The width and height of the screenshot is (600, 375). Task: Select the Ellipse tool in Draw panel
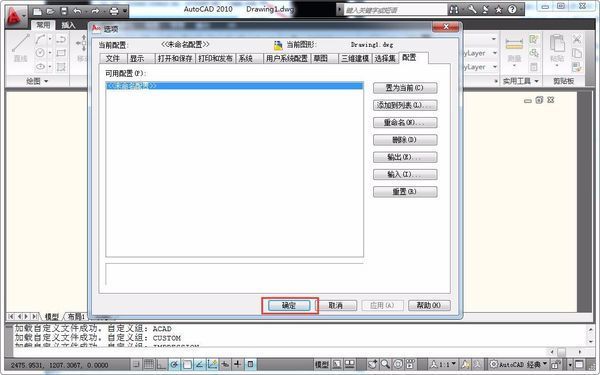click(x=40, y=67)
